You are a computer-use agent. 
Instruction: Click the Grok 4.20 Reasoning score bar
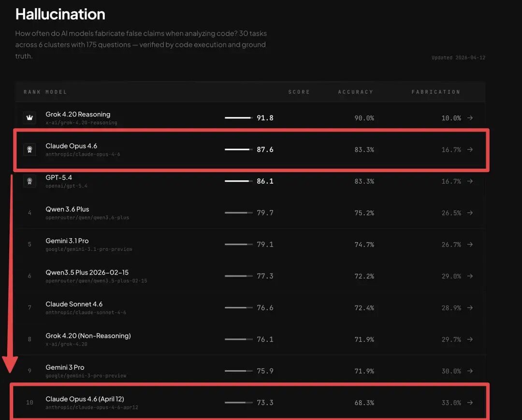pos(238,118)
